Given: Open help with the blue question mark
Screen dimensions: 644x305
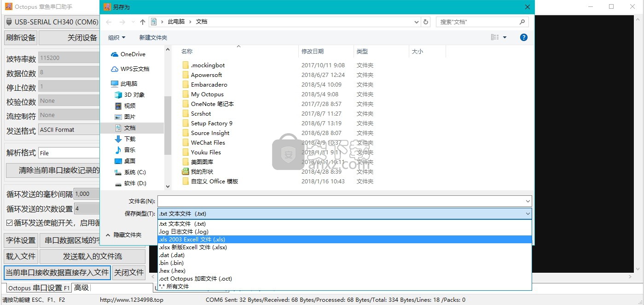Looking at the screenshot, I should 524,37.
